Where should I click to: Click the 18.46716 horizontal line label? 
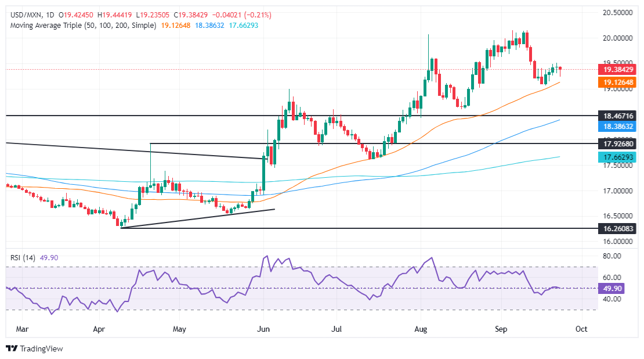pyautogui.click(x=617, y=116)
